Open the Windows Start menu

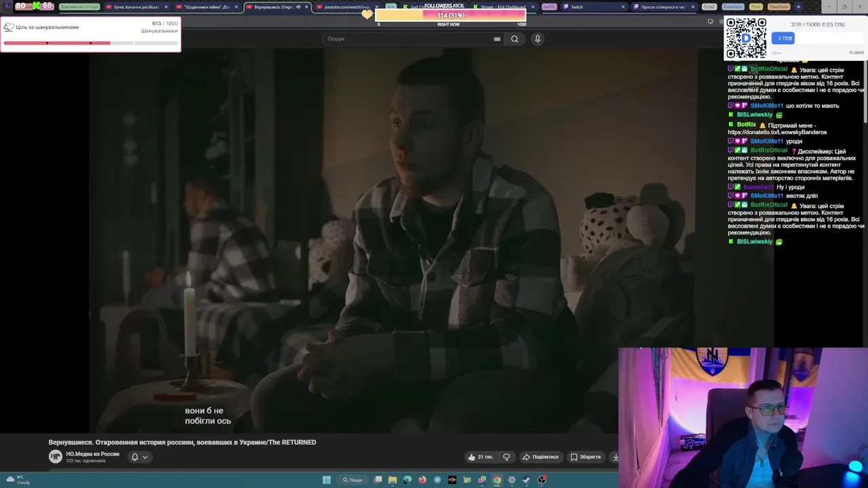[x=326, y=480]
